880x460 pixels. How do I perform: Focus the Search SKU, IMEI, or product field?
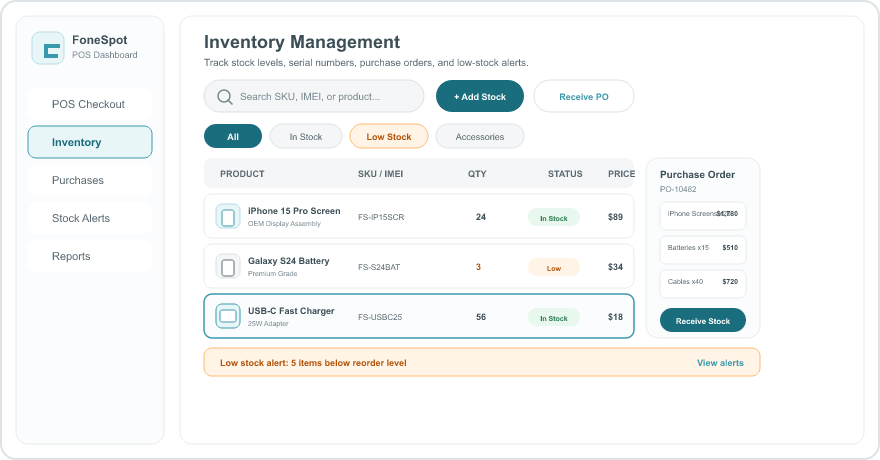point(314,96)
